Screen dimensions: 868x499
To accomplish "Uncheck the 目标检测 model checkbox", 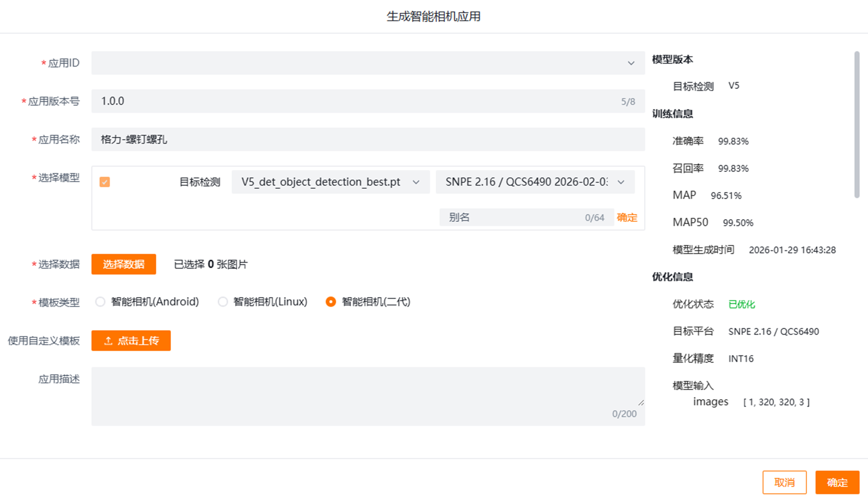I will pyautogui.click(x=105, y=182).
